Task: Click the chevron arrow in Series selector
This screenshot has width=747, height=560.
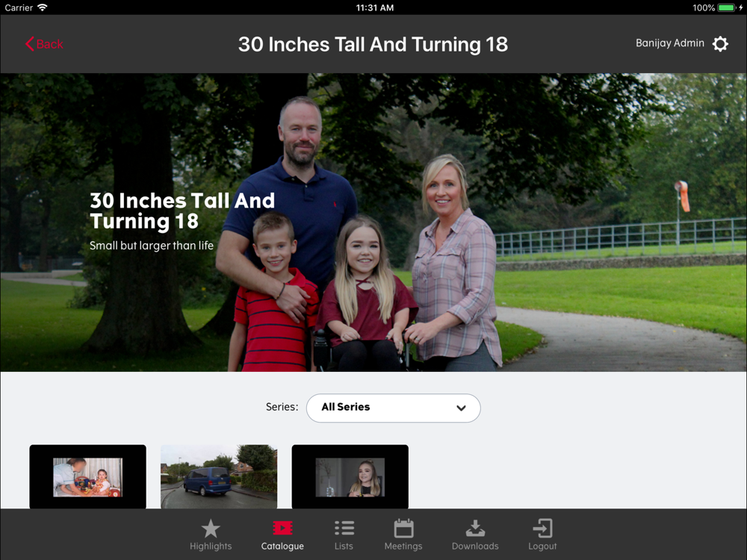Action: [461, 408]
